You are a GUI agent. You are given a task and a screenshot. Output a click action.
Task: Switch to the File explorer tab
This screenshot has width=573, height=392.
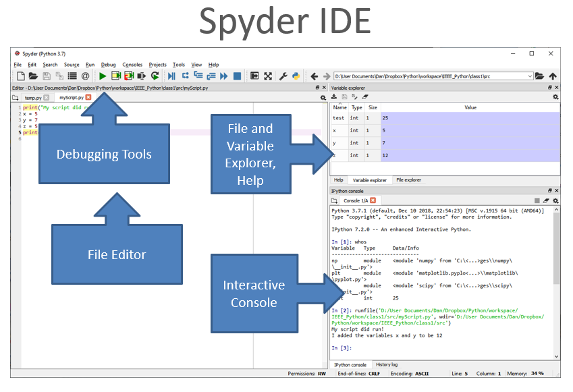click(x=408, y=179)
